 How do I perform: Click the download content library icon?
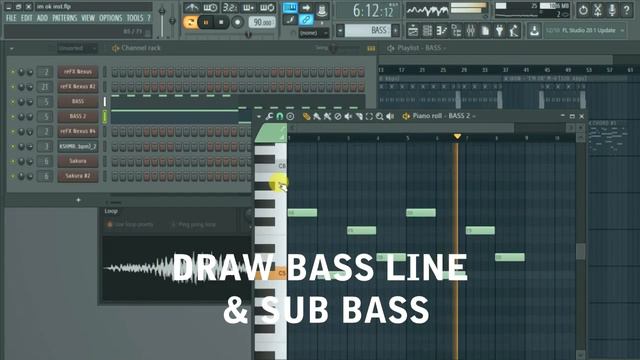(x=534, y=31)
